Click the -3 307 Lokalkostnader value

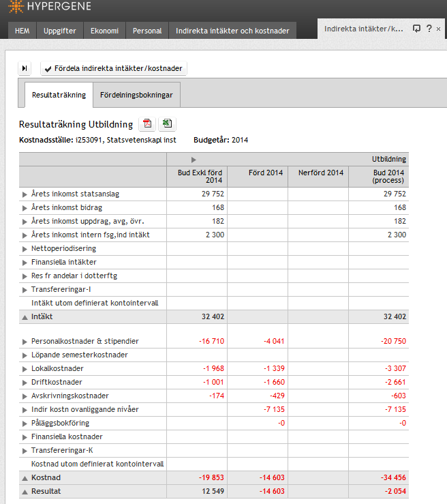pos(396,368)
